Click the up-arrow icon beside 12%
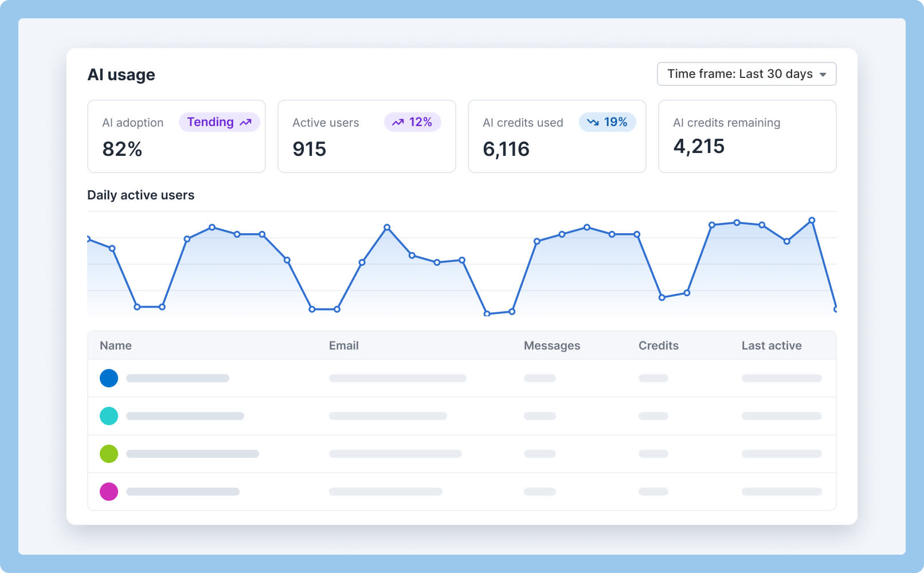Viewport: 924px width, 573px height. (x=398, y=122)
